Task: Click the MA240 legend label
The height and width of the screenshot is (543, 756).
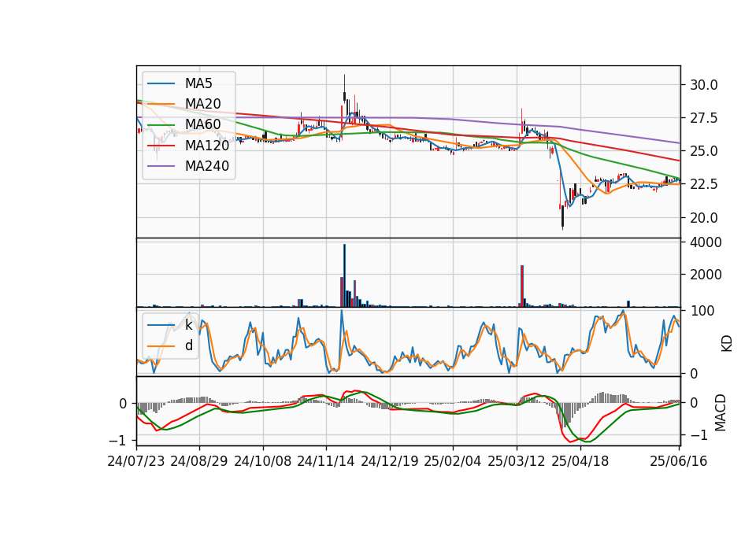Action: [207, 166]
